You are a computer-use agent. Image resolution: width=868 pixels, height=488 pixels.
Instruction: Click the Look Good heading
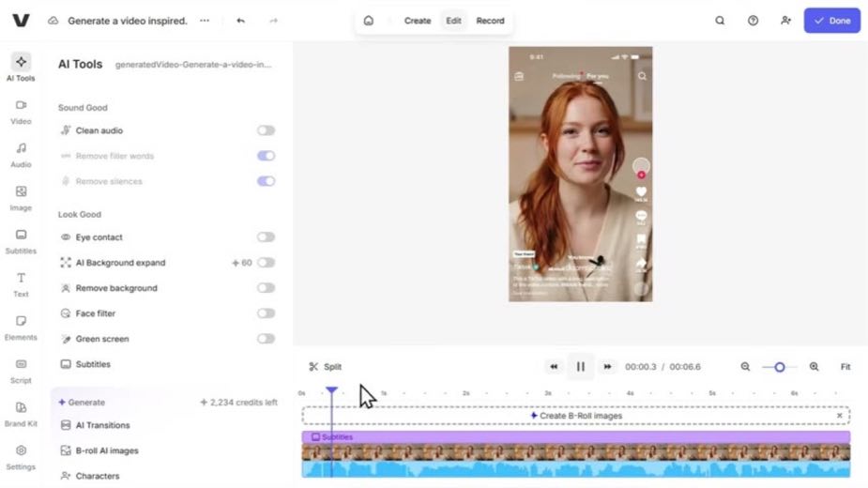click(80, 214)
